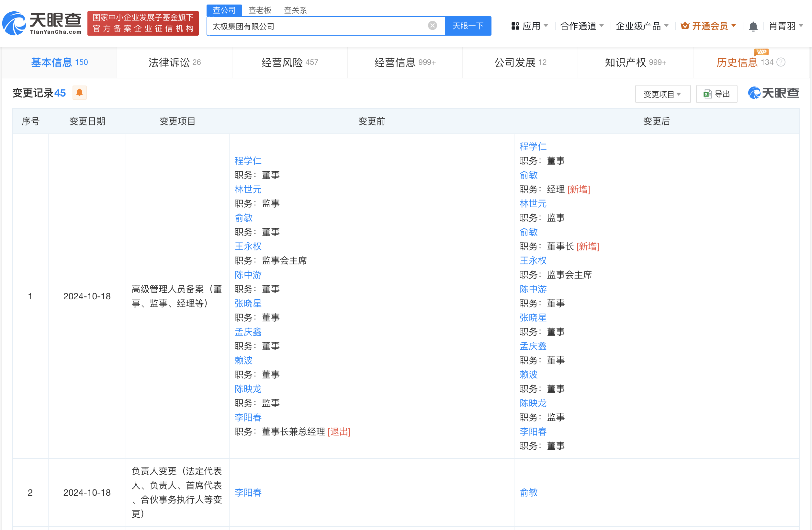Click the help question mark beside 历史信息
The width and height of the screenshot is (812, 530).
point(781,62)
